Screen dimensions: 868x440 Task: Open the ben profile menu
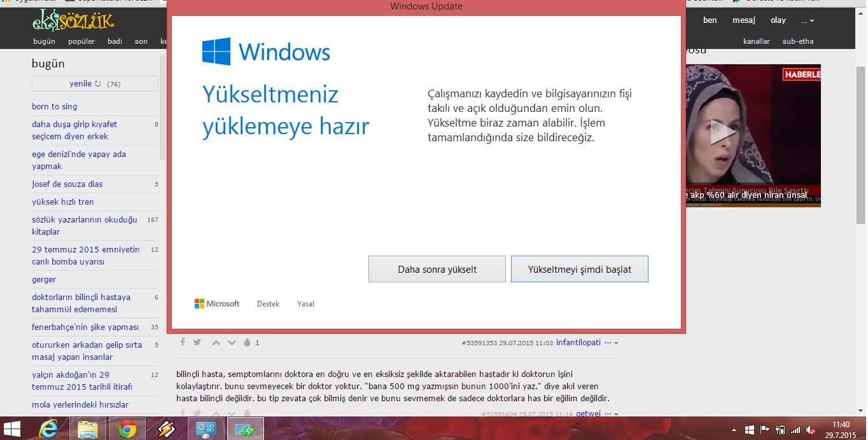tap(710, 20)
